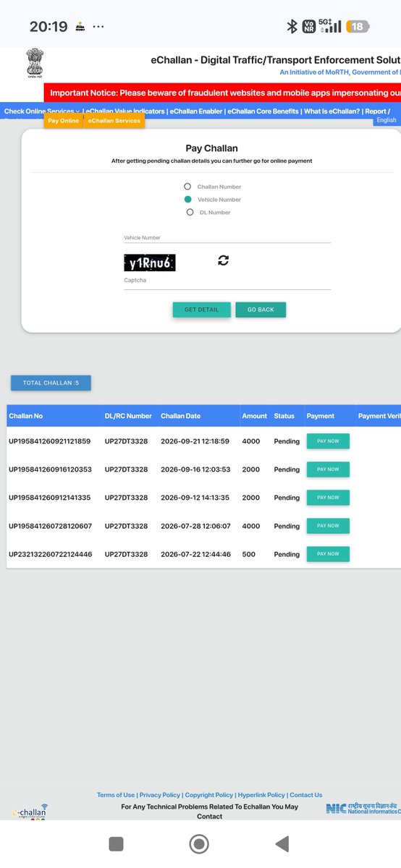Image resolution: width=401 pixels, height=868 pixels.
Task: Select the Challan Number radio option
Action: tap(187, 187)
